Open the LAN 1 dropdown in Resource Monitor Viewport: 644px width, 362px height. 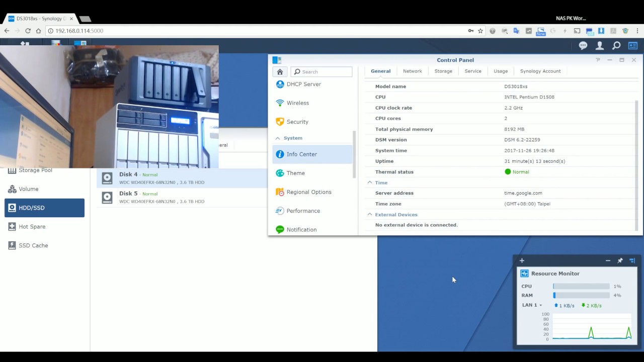coord(532,305)
